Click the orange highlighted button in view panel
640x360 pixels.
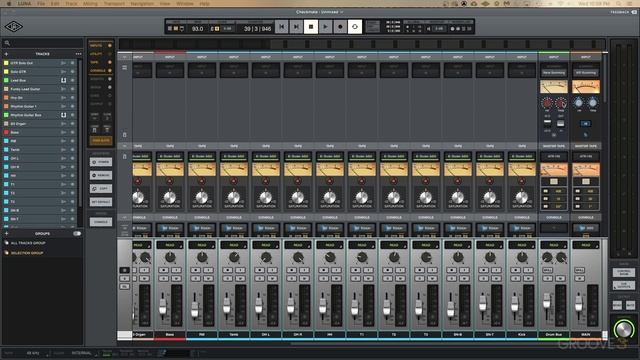coord(101,140)
